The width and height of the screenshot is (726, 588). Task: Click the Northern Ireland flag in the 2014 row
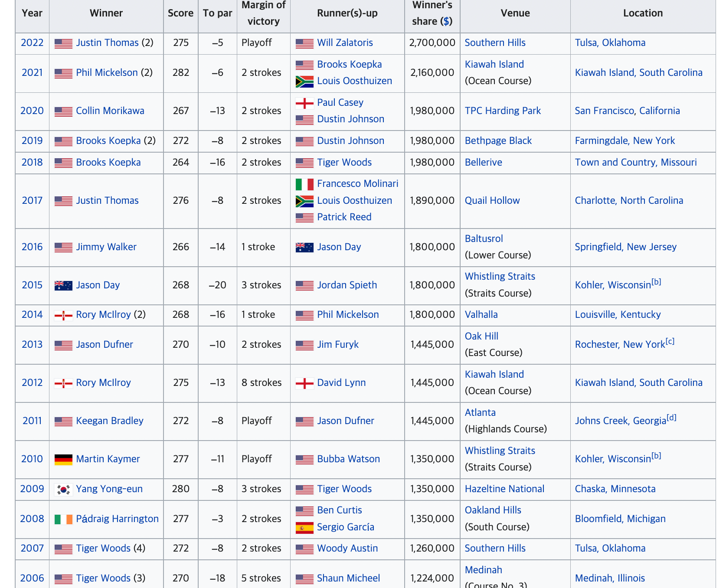tap(63, 315)
